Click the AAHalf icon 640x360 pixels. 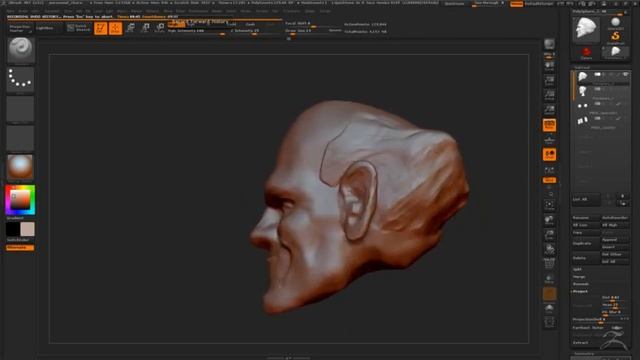(549, 110)
